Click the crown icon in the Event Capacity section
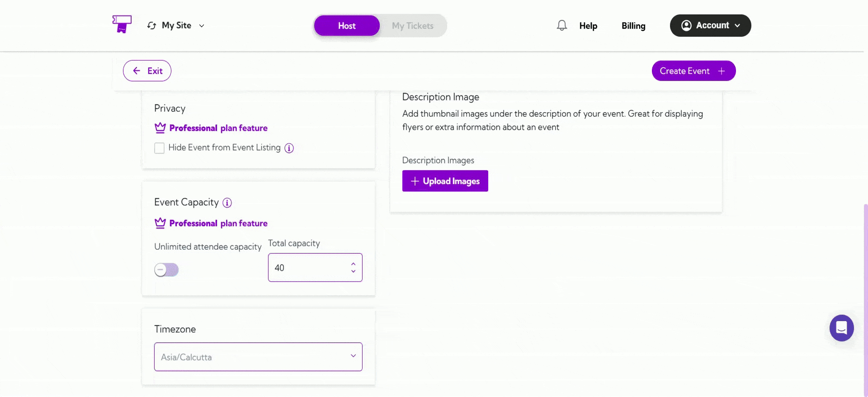The image size is (868, 397). [x=160, y=223]
